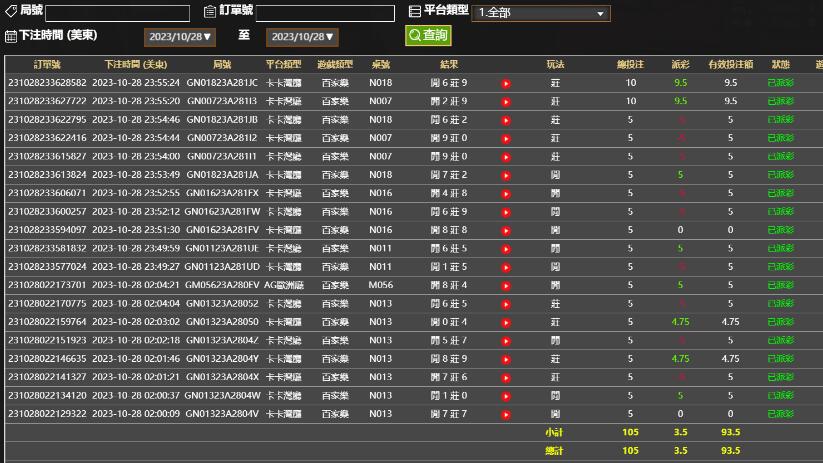Screen dimensions: 823x463
Task: Play video for order 231028233615827
Action: 505,157
